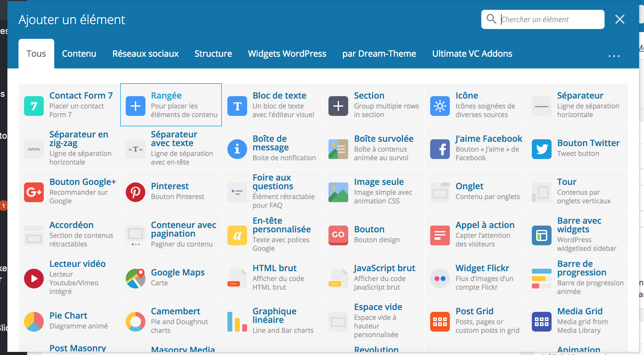
Task: Open the Ultimate VC Addons tab
Action: pyautogui.click(x=472, y=54)
